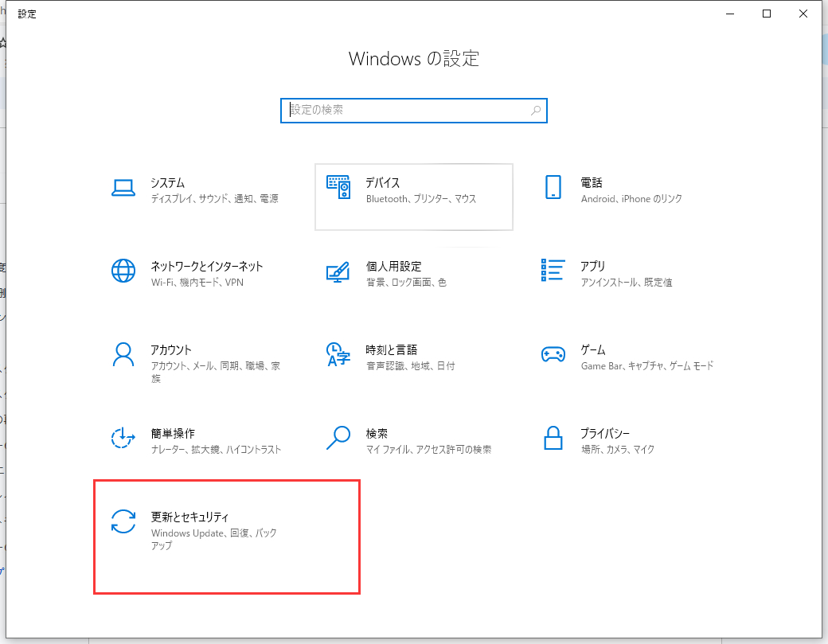Click the 電話 (Phone) settings icon
Screen dimensions: 828x644
(553, 186)
